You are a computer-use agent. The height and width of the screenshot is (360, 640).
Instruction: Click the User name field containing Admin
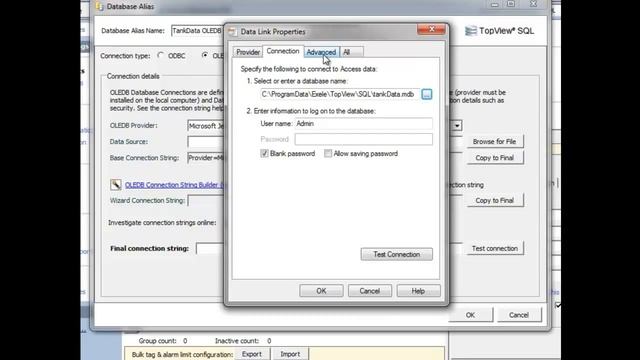[363, 124]
